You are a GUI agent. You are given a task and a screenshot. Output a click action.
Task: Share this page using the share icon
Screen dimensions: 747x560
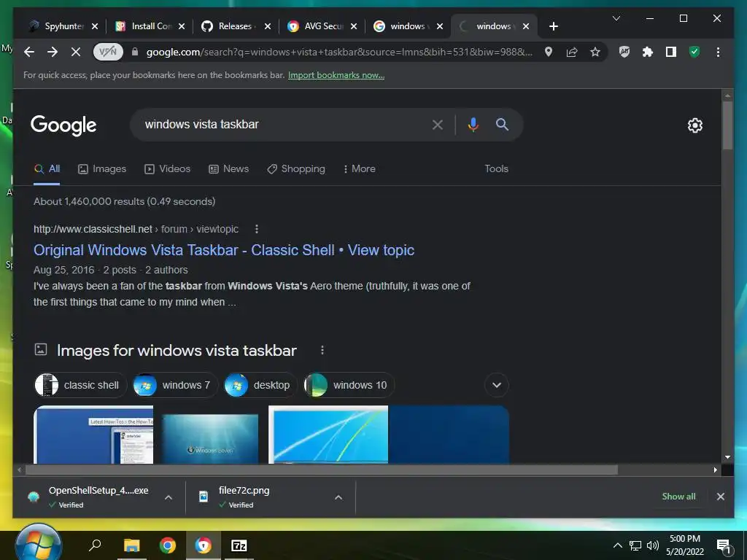[x=572, y=52]
